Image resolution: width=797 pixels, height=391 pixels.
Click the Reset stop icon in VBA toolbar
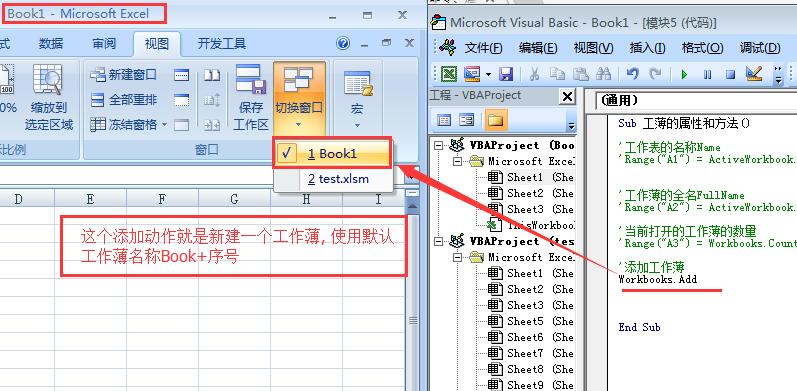click(730, 75)
